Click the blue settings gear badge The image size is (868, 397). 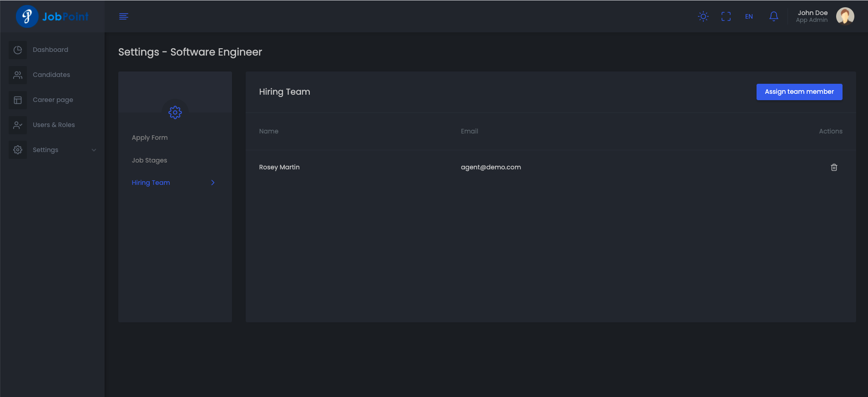pos(175,112)
